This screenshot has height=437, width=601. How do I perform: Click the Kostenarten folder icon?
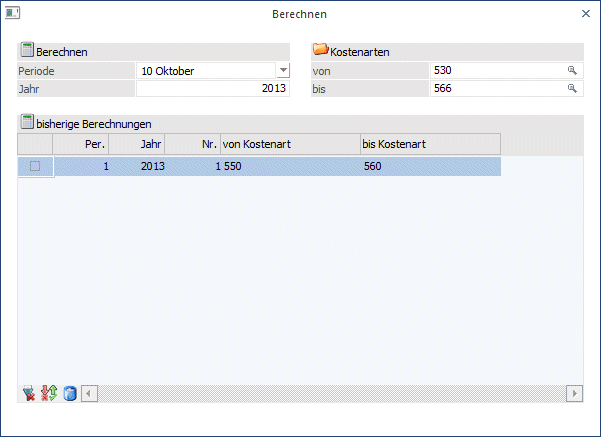[x=320, y=50]
